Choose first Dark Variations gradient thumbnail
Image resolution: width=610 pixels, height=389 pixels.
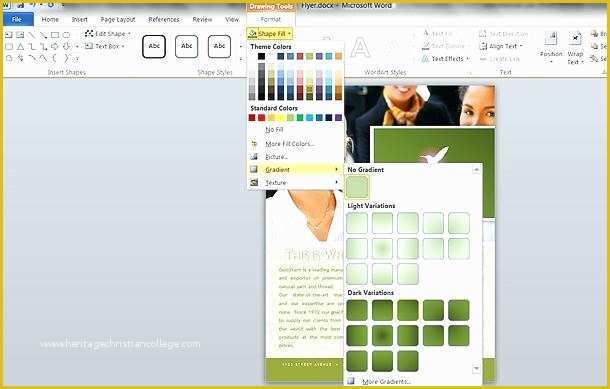click(x=357, y=310)
